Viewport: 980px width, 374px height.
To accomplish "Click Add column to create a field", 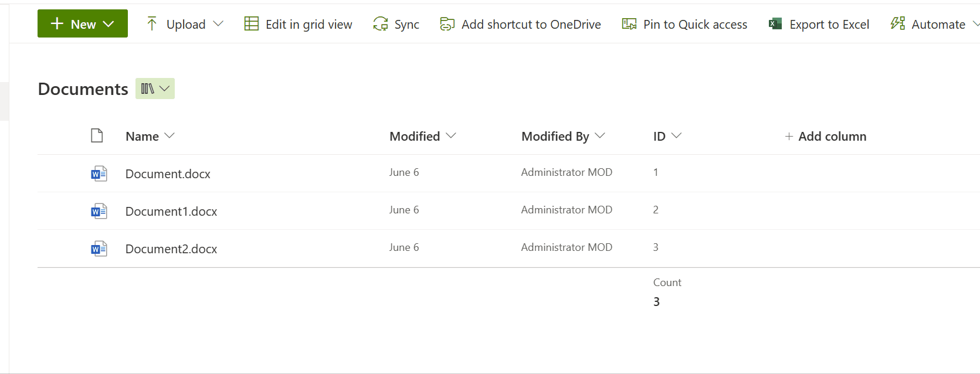I will pos(826,135).
